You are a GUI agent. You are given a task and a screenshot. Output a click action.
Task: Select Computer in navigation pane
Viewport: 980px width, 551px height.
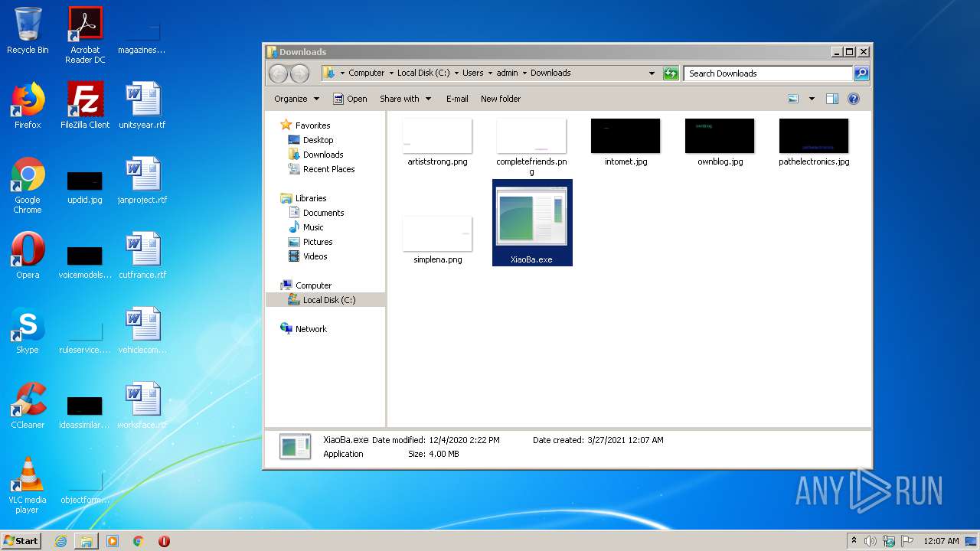[x=306, y=285]
